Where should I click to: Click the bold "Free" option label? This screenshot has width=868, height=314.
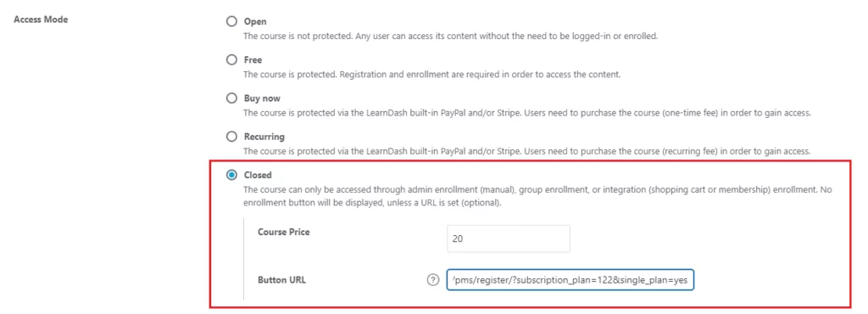pos(253,59)
